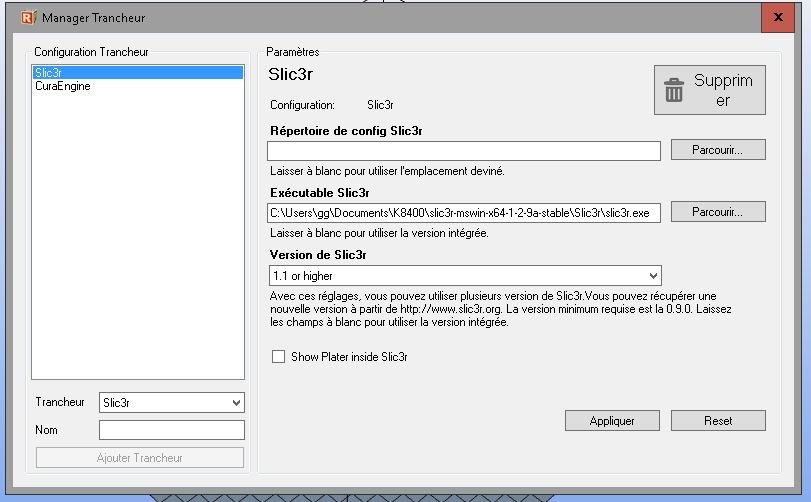This screenshot has width=811, height=502.
Task: Focus the Nom text field
Action: click(x=171, y=430)
